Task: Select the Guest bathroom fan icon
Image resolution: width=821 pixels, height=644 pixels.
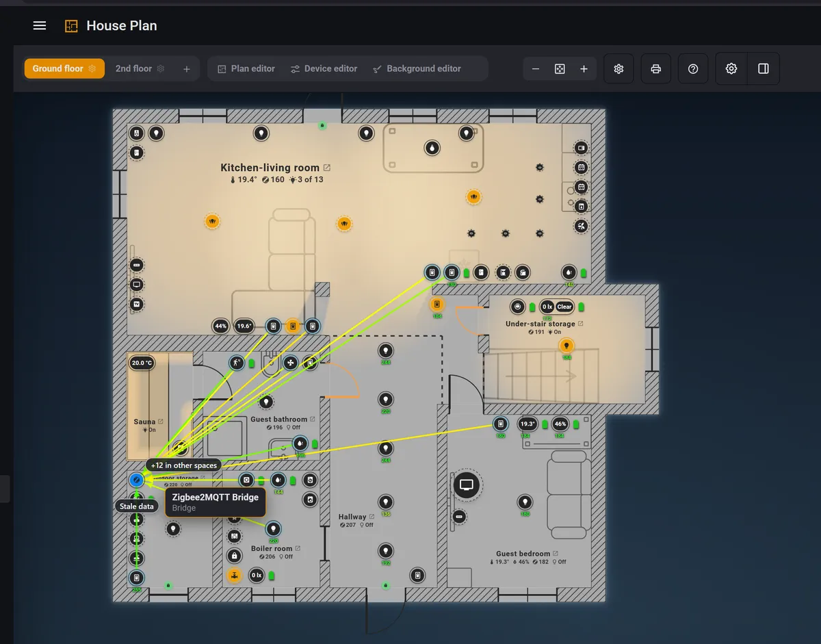Action: pyautogui.click(x=291, y=363)
